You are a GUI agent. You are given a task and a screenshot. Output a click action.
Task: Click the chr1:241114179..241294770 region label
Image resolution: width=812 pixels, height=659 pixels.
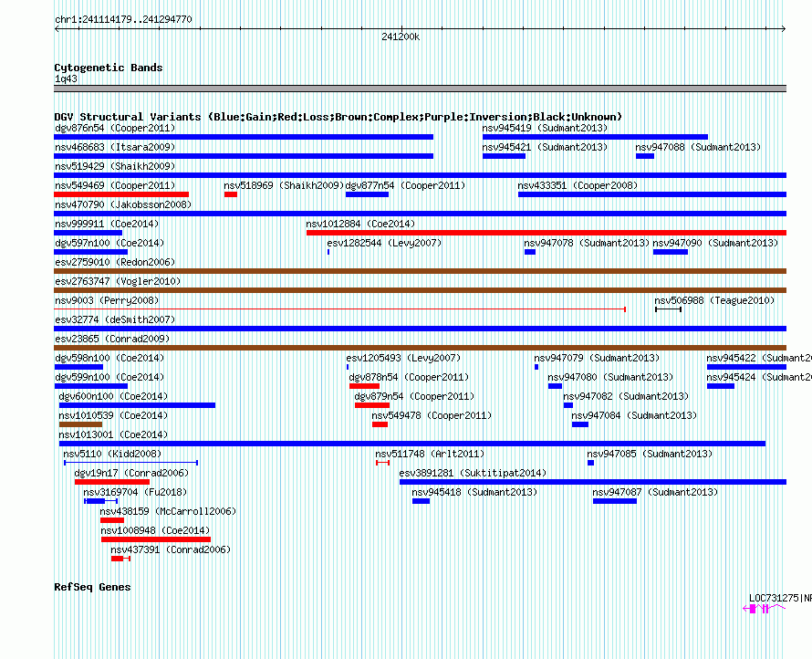click(123, 19)
